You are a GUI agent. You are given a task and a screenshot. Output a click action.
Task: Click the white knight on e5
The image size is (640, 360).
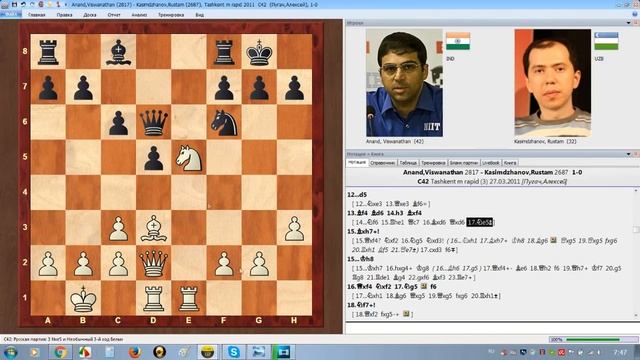click(x=189, y=157)
